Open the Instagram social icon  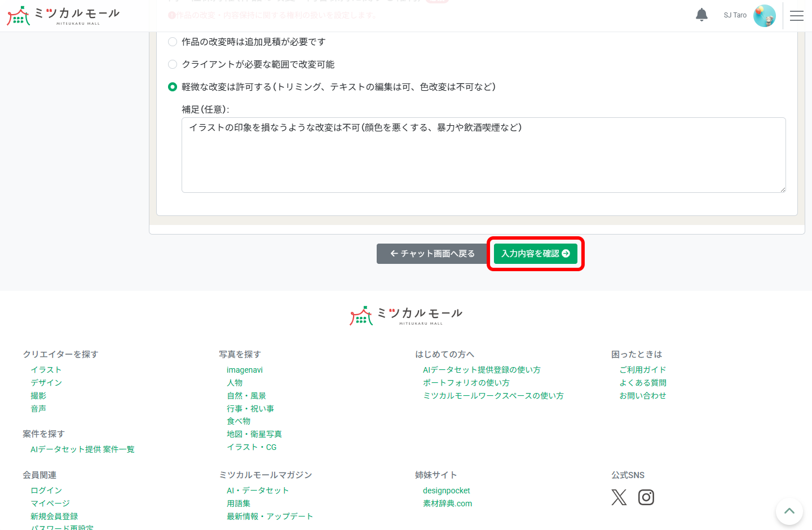(646, 497)
